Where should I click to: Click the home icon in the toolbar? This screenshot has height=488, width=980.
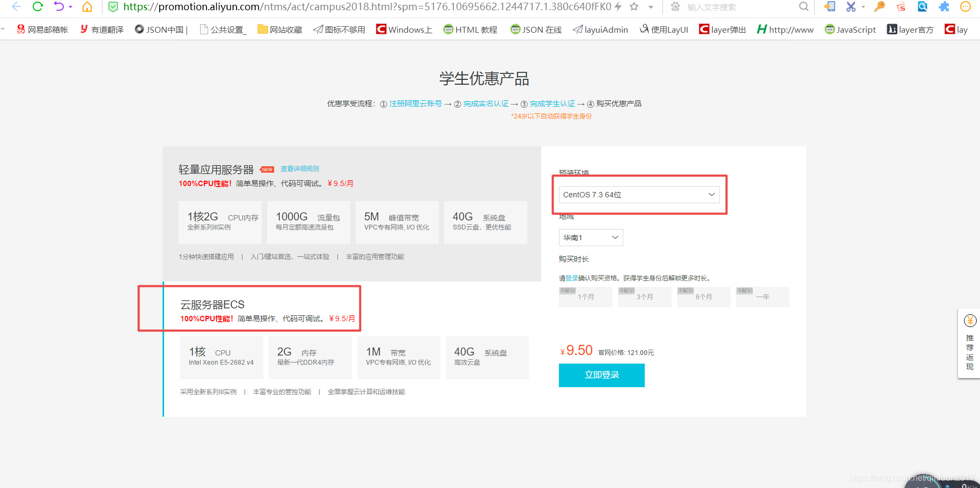click(87, 8)
